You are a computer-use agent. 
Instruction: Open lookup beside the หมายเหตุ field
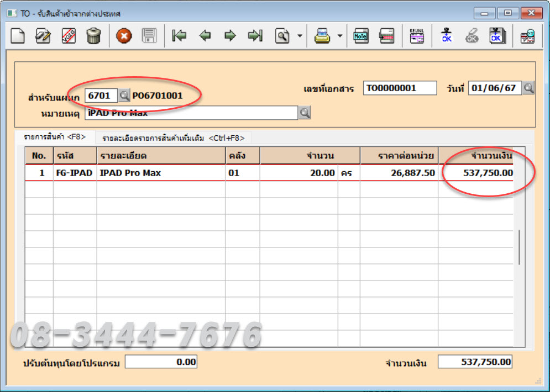tap(305, 113)
